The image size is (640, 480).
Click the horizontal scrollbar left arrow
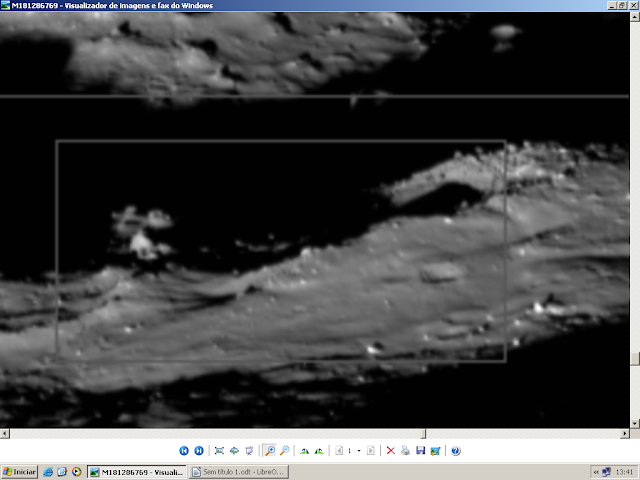pos(4,433)
